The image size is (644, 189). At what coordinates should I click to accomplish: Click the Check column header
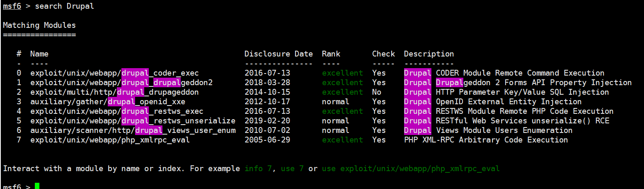click(383, 54)
